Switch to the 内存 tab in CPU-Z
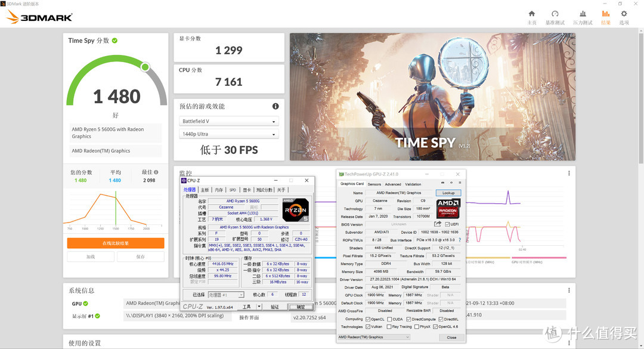 pos(219,190)
